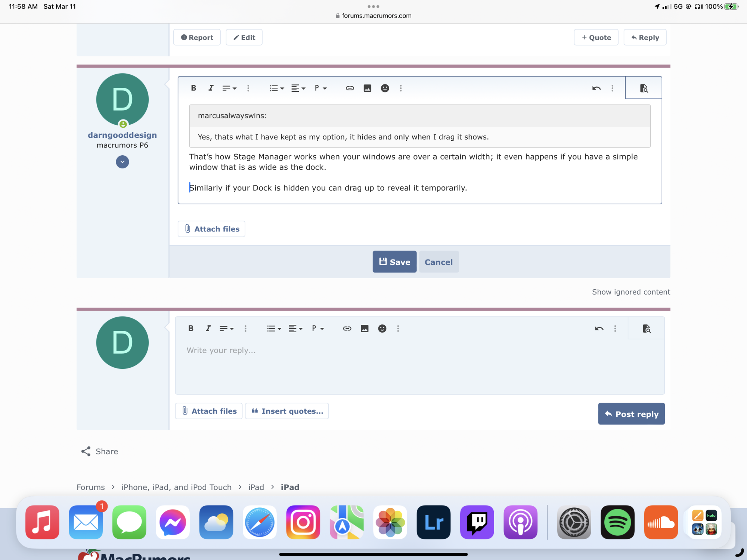Expand darngooddesign user info chevron
This screenshot has width=747, height=560.
(x=123, y=162)
